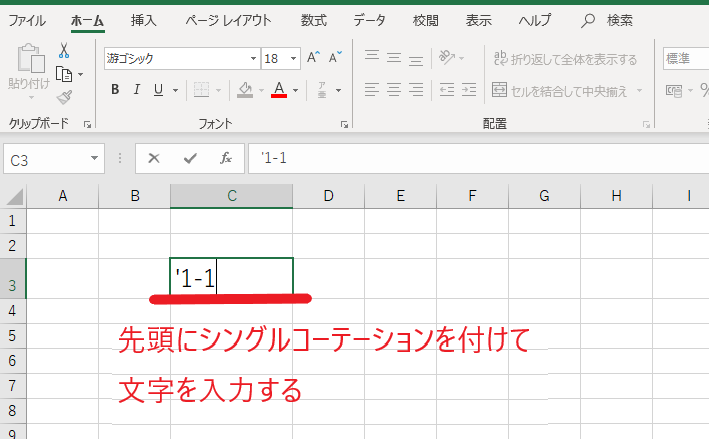Open the alignment (配置) dialog launcher
The height and width of the screenshot is (439, 709).
coord(646,124)
